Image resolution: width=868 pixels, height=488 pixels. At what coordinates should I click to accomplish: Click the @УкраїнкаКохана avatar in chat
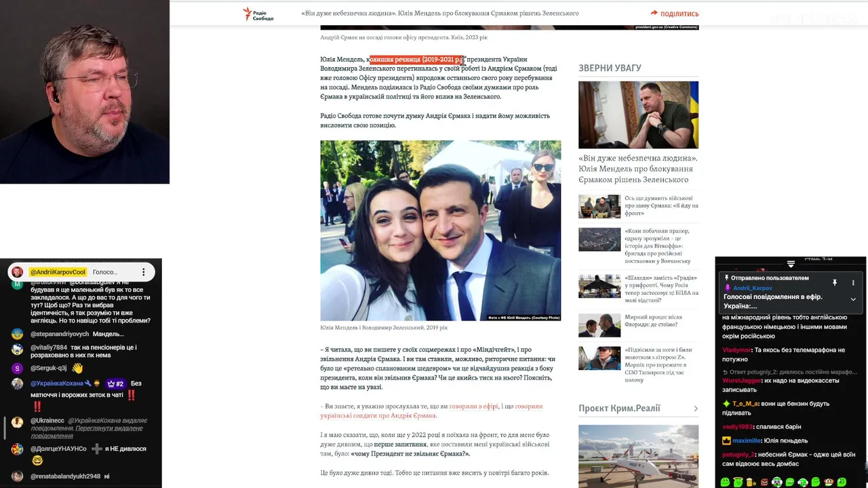coord(18,384)
